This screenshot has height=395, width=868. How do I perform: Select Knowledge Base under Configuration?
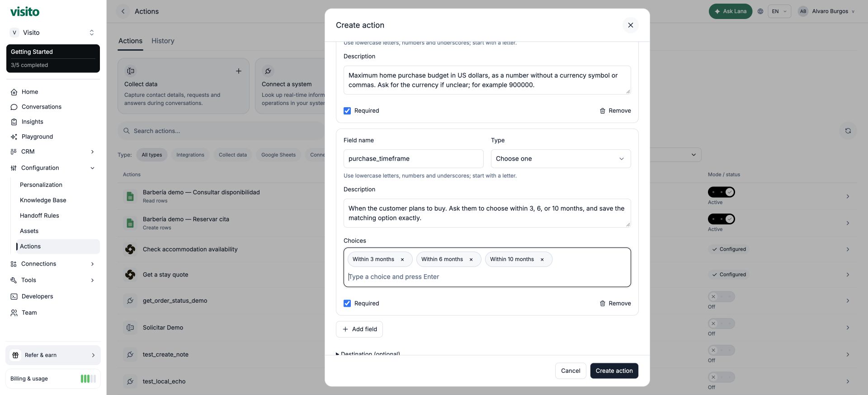[43, 200]
